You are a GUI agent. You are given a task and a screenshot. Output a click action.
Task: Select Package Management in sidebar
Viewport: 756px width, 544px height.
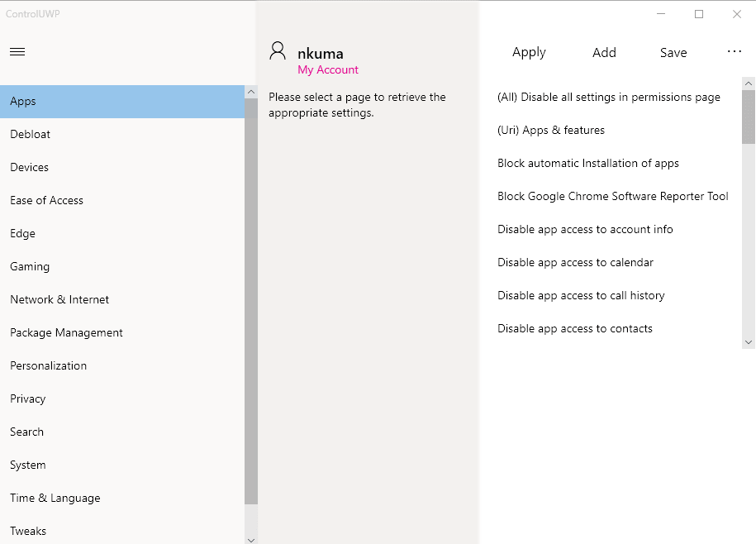(x=66, y=332)
